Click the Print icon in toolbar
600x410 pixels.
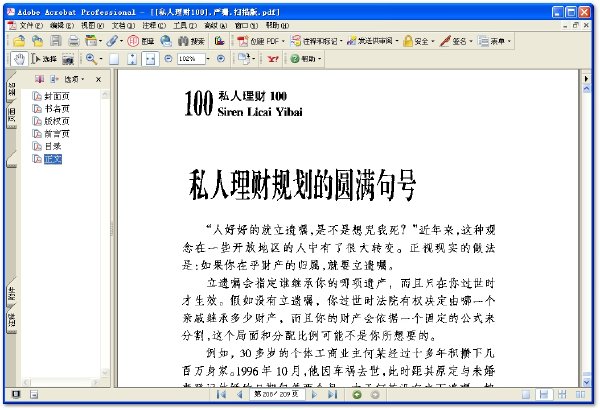(74, 41)
